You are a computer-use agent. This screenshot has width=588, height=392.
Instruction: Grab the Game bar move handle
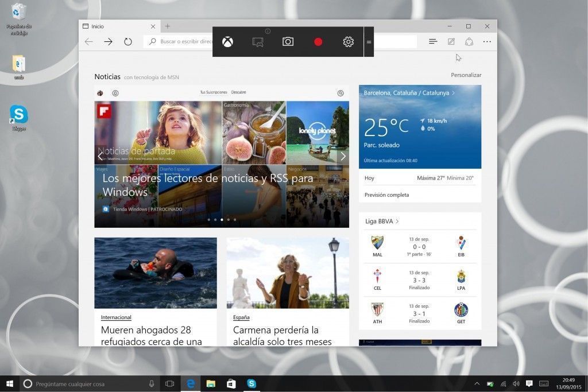tap(369, 42)
